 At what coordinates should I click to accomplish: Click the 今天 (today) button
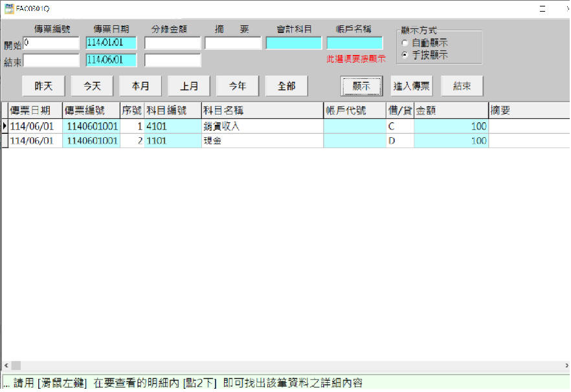click(x=91, y=86)
